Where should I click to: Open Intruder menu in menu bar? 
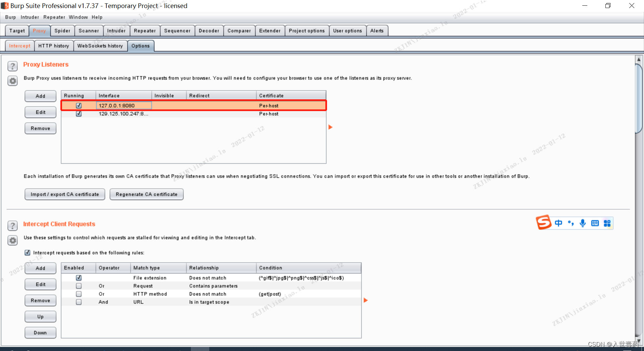(x=30, y=17)
